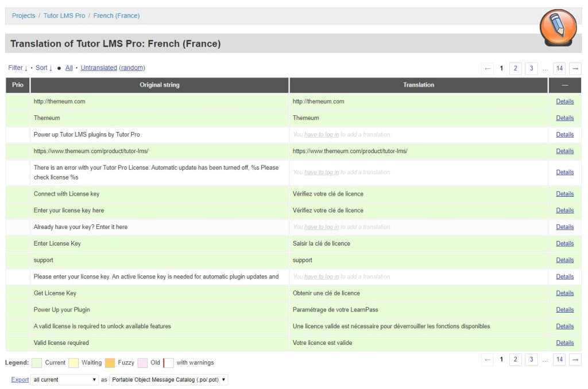Go to page 2 in top pagination
588x389 pixels.
pyautogui.click(x=515, y=69)
